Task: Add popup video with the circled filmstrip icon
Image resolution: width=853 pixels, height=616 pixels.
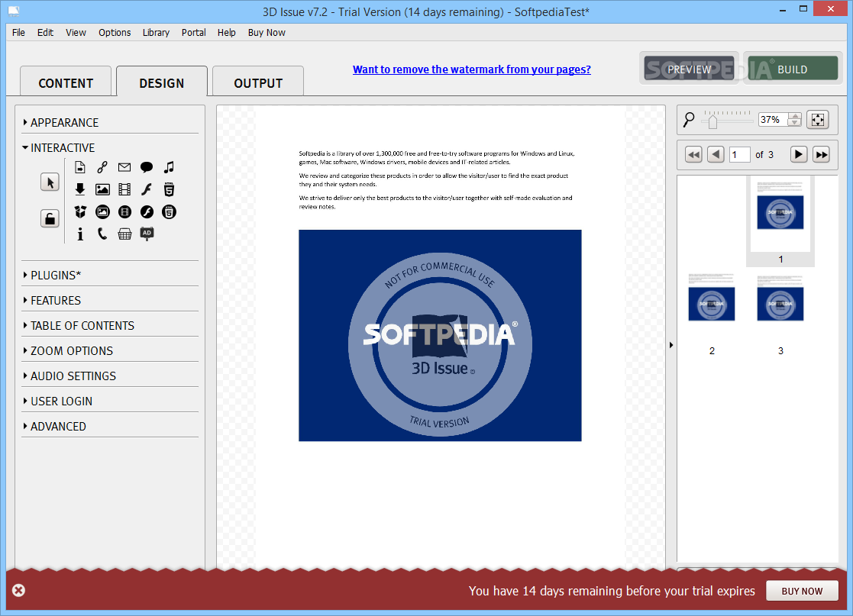Action: coord(124,212)
